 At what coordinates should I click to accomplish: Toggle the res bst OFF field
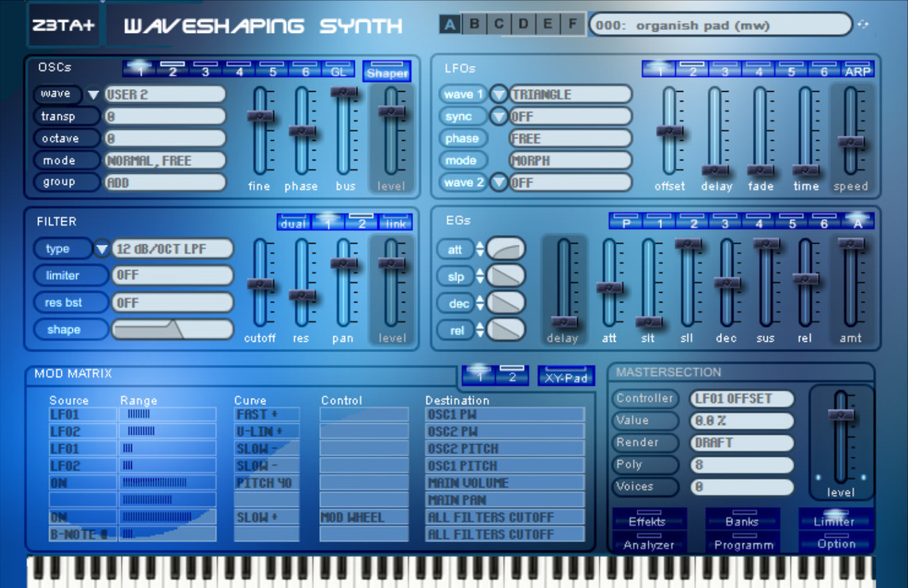click(173, 302)
